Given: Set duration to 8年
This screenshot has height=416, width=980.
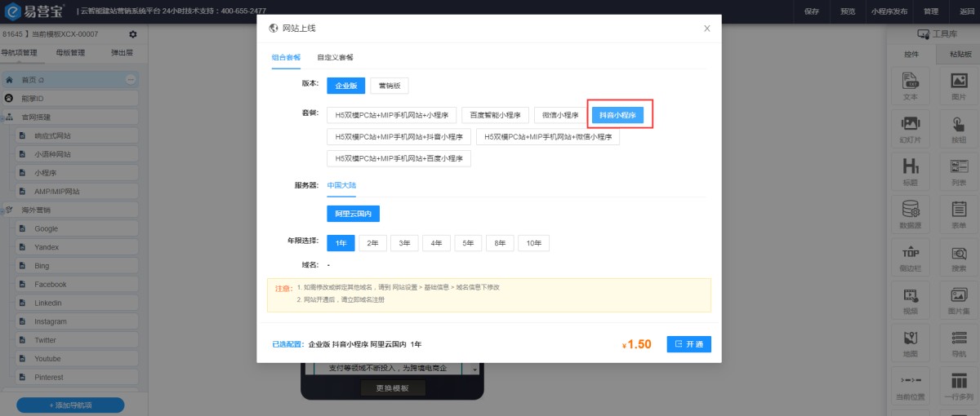Looking at the screenshot, I should pyautogui.click(x=500, y=243).
